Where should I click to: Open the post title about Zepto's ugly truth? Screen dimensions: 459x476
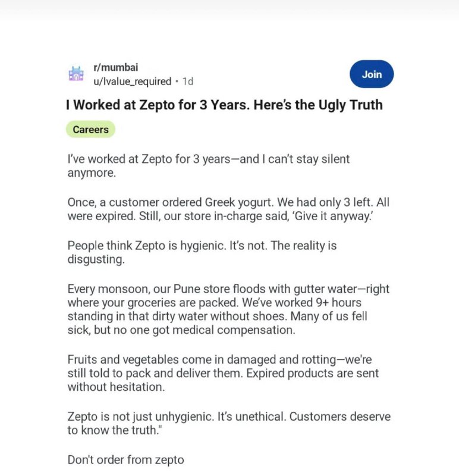click(x=224, y=105)
